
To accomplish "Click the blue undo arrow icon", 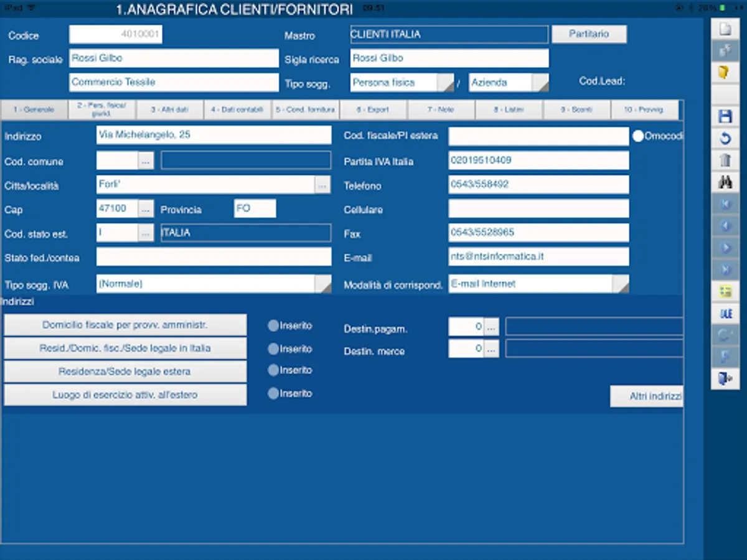I will point(725,138).
